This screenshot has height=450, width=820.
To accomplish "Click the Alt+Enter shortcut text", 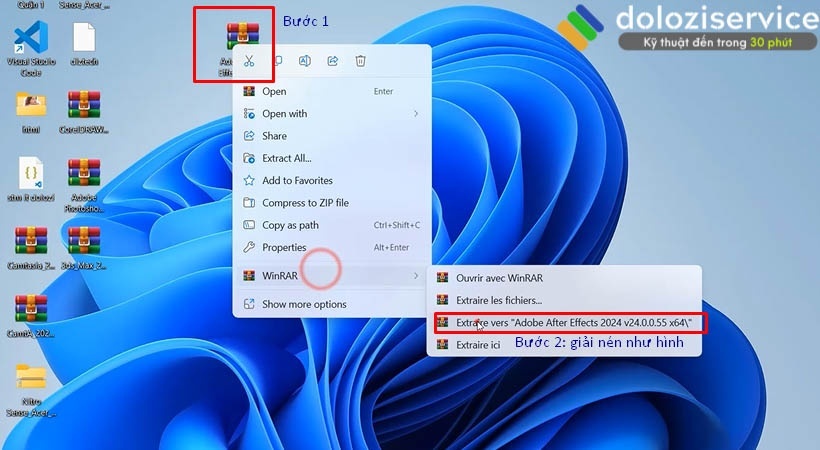I will 391,248.
